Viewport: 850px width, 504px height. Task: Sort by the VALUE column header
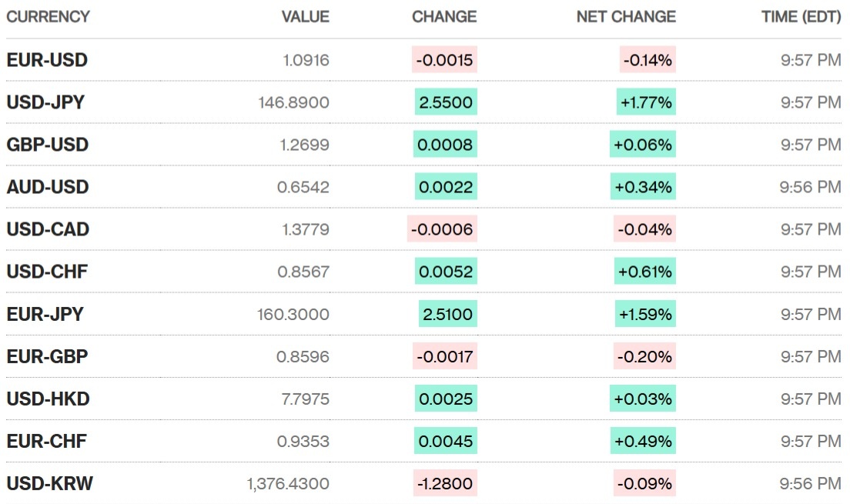pyautogui.click(x=305, y=16)
